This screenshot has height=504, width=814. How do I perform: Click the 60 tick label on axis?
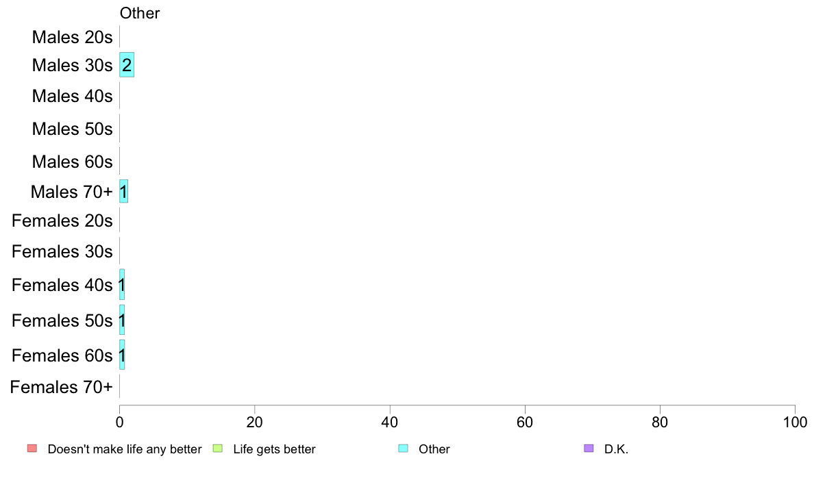point(525,422)
